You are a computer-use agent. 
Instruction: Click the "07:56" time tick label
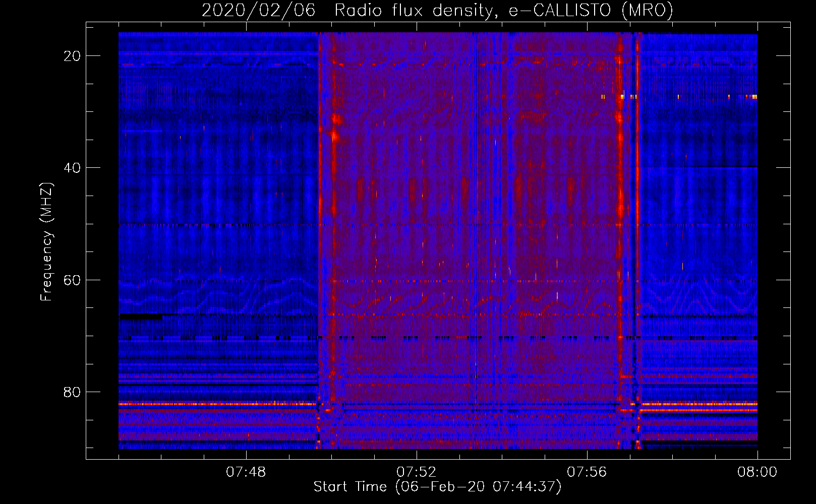[587, 472]
